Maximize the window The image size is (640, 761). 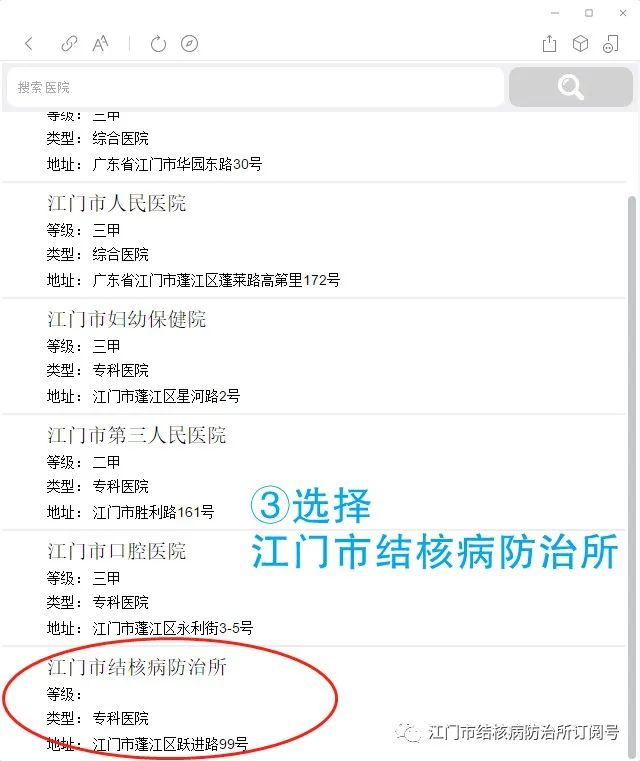[x=589, y=13]
